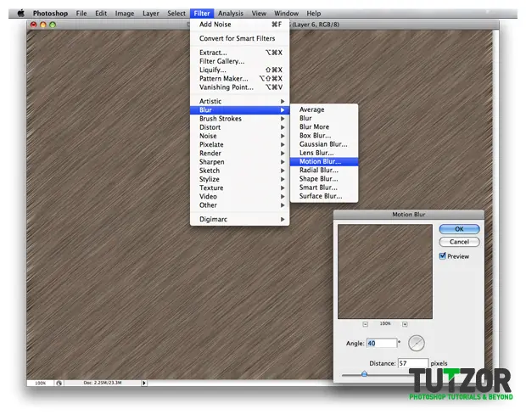The height and width of the screenshot is (420, 526).
Task: Expand the Noise submenu
Action: pos(239,136)
